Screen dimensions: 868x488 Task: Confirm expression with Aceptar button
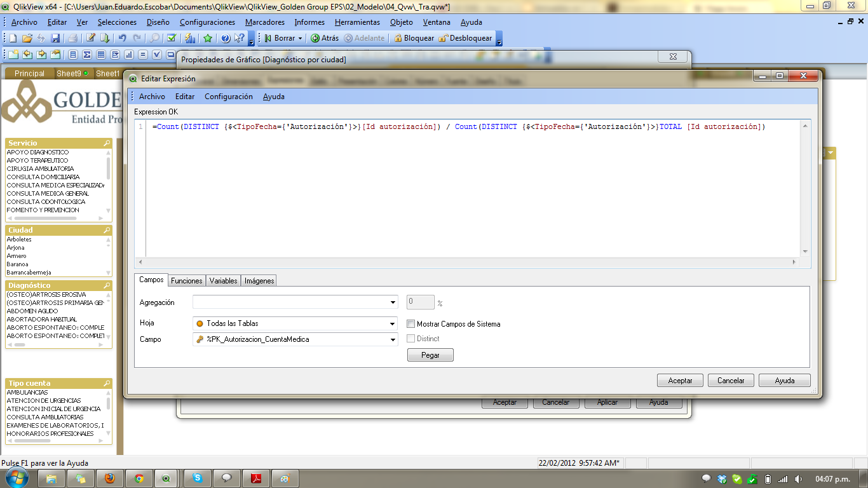(x=680, y=381)
